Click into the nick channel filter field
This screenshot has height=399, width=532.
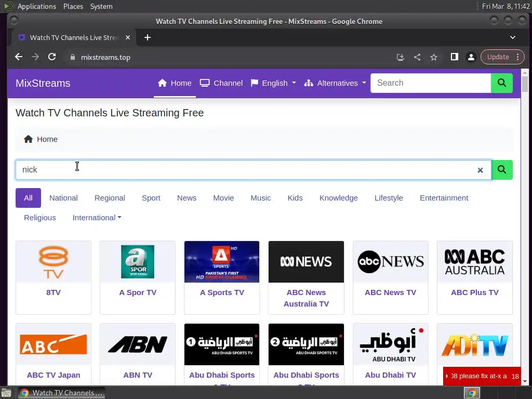(254, 170)
